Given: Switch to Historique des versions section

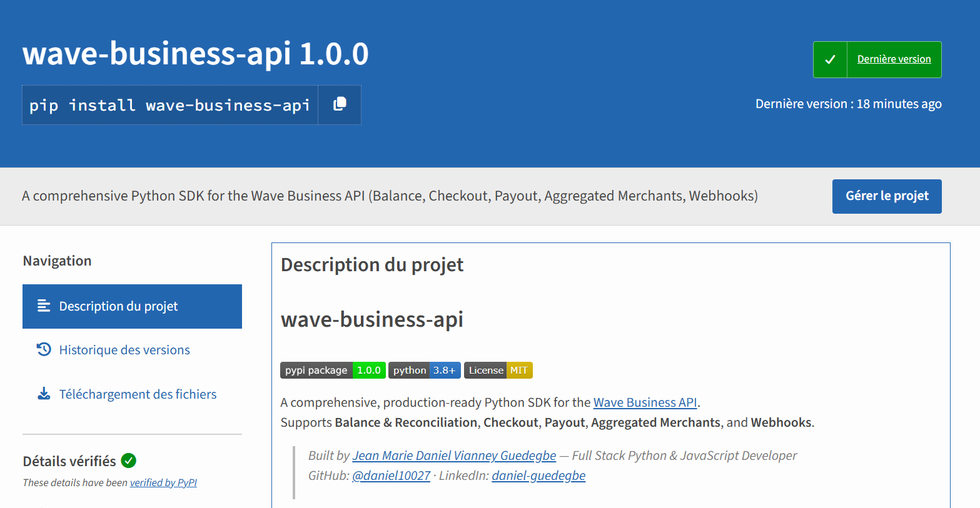Looking at the screenshot, I should click(x=124, y=350).
